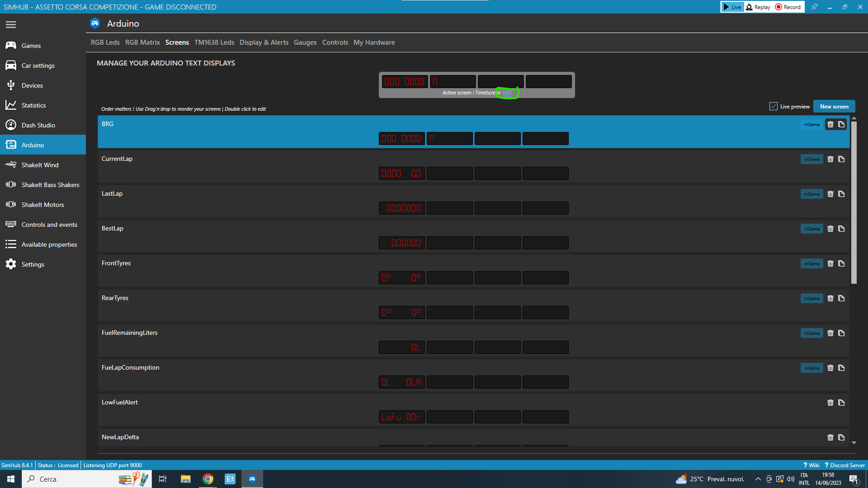Toggle InGame tag on CurrentLap row
The height and width of the screenshot is (488, 868).
pyautogui.click(x=812, y=159)
